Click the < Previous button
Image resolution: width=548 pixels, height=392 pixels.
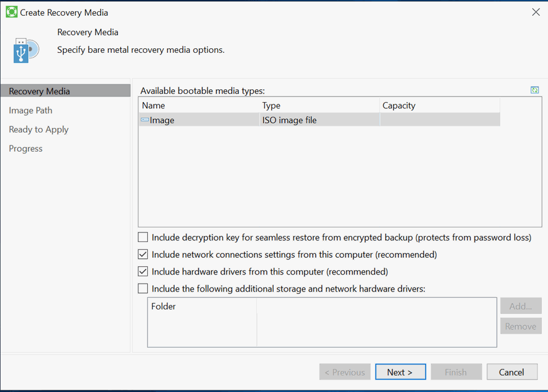pos(345,372)
